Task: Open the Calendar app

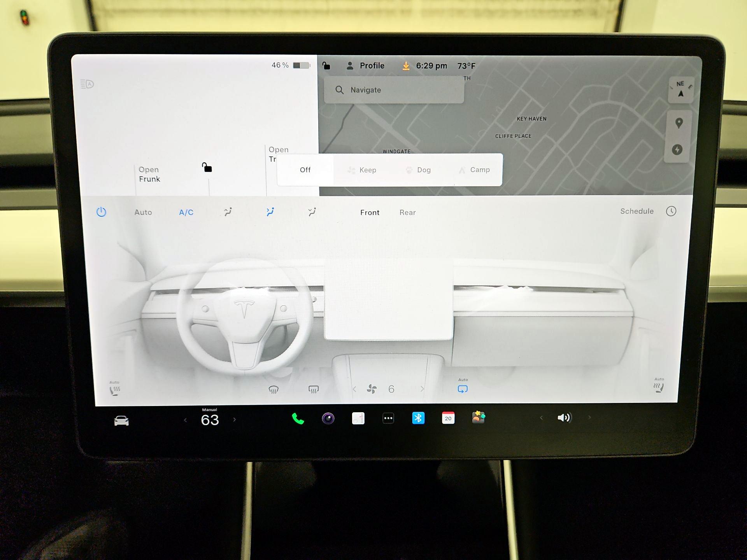Action: 448,418
